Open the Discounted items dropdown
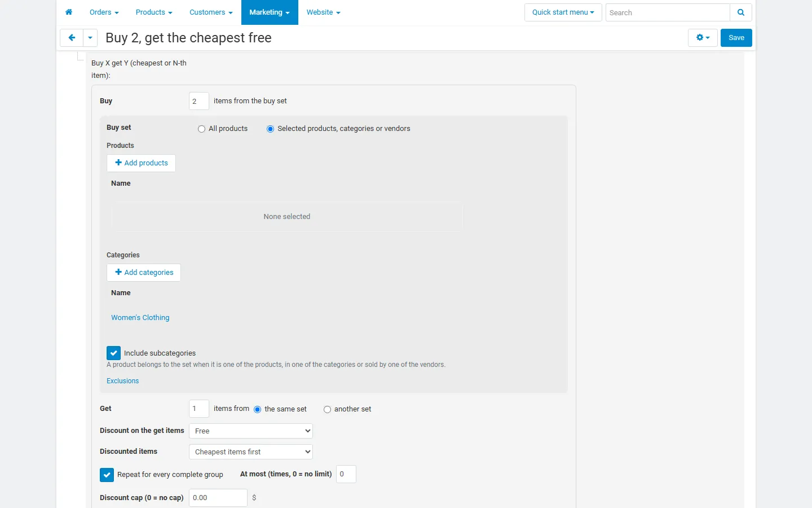This screenshot has width=812, height=508. pos(251,452)
